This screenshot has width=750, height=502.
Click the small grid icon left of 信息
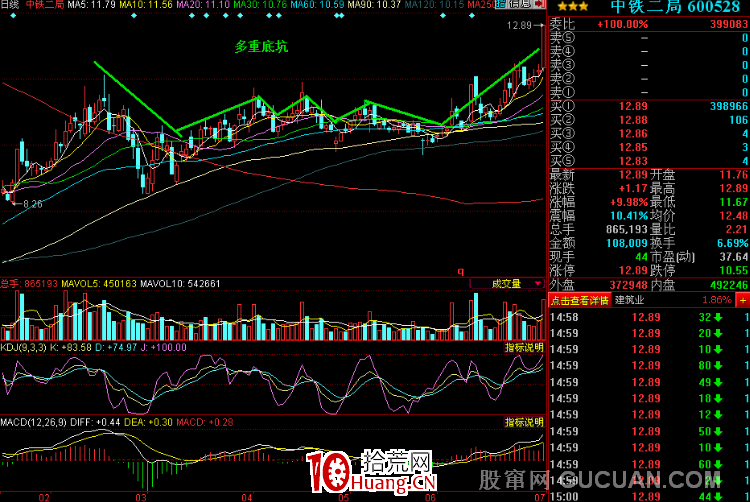click(x=500, y=4)
